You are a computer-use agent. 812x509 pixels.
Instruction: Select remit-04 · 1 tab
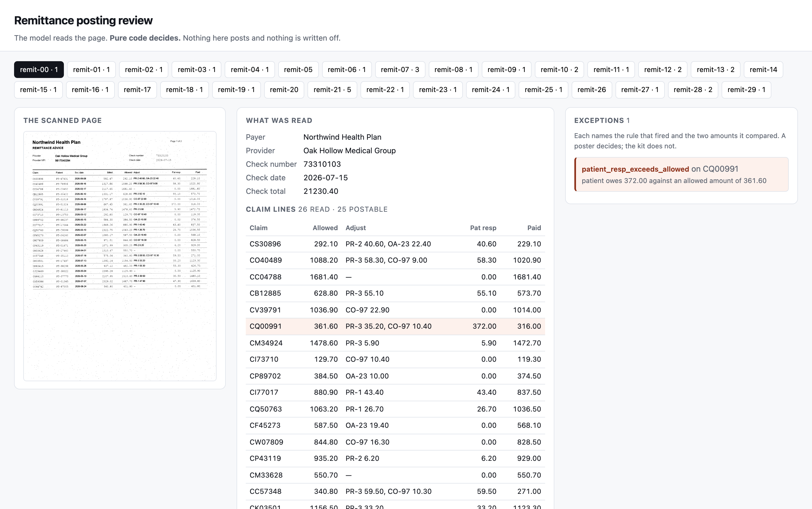pos(250,70)
